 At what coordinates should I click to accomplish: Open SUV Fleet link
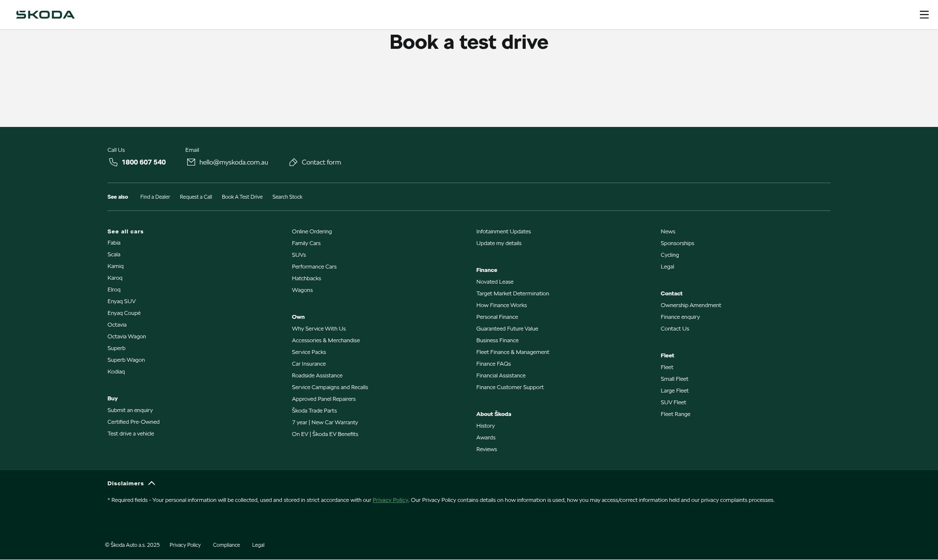coord(673,403)
